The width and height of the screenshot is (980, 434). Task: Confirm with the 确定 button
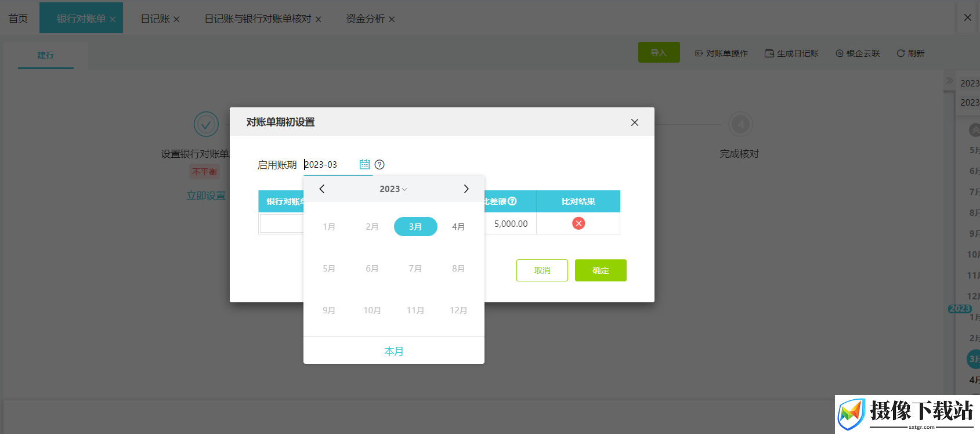click(x=601, y=270)
